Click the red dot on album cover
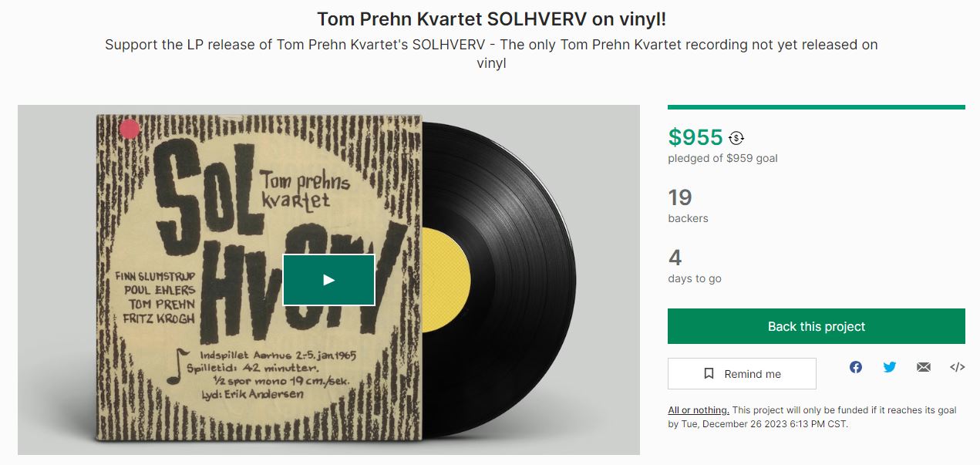The image size is (980, 465). coord(130,129)
